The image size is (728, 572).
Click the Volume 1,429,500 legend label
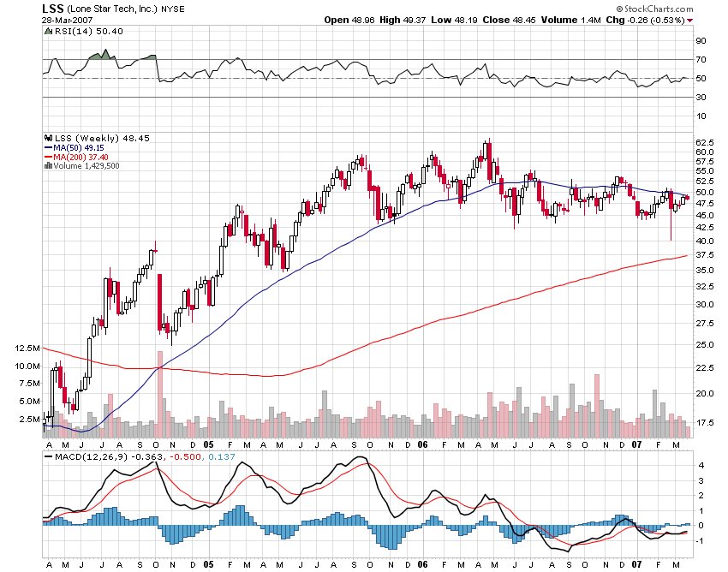click(87, 166)
